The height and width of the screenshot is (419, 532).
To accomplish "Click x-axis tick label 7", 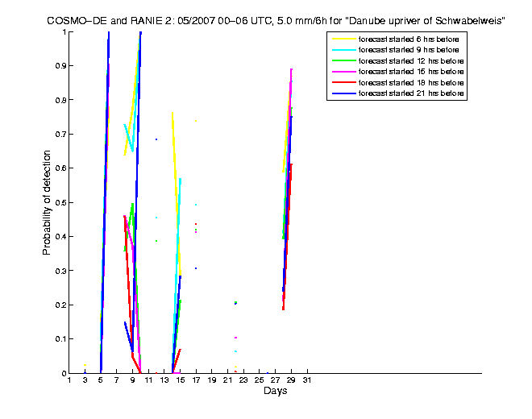I will click(116, 380).
